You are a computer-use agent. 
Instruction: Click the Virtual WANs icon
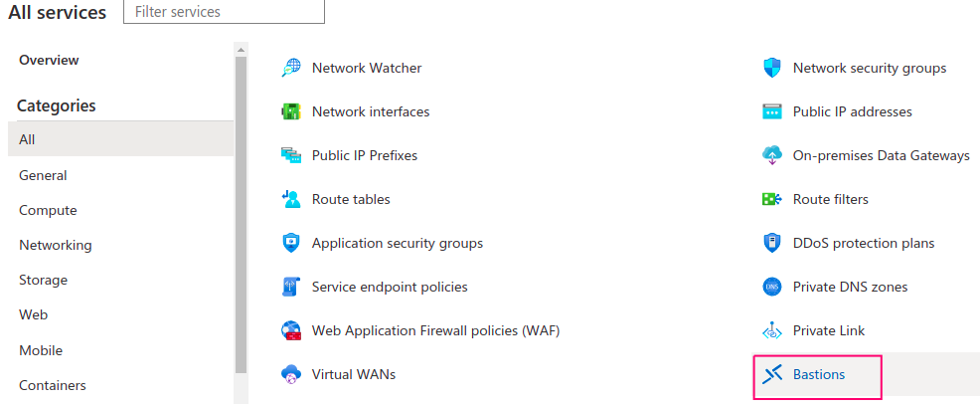coord(291,375)
